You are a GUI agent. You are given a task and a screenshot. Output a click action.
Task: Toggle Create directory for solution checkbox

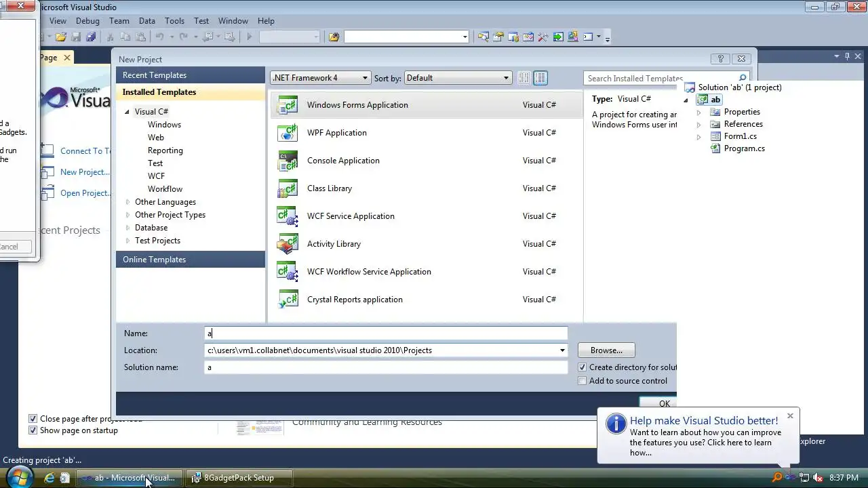[x=583, y=367]
